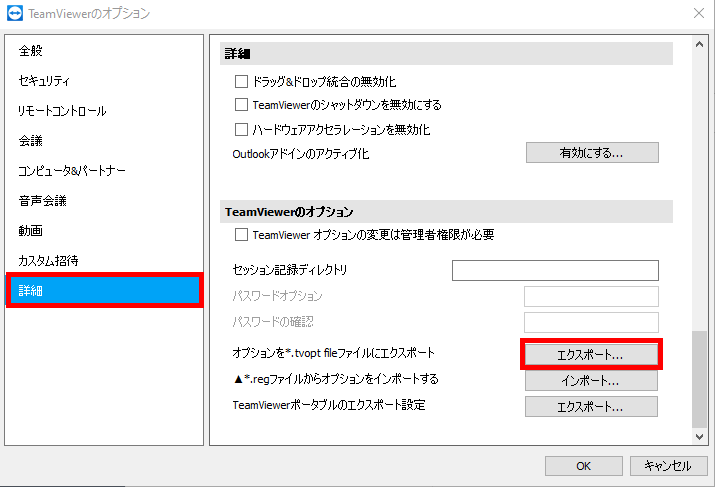Screen dimensions: 715x487
Task: Open コンピュータ&パートナー settings
Action: click(x=72, y=171)
